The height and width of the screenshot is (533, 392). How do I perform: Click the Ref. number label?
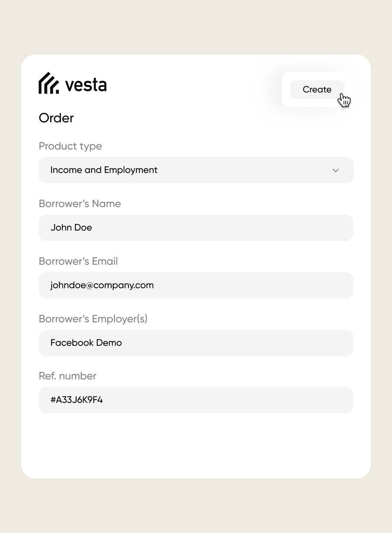pos(68,376)
